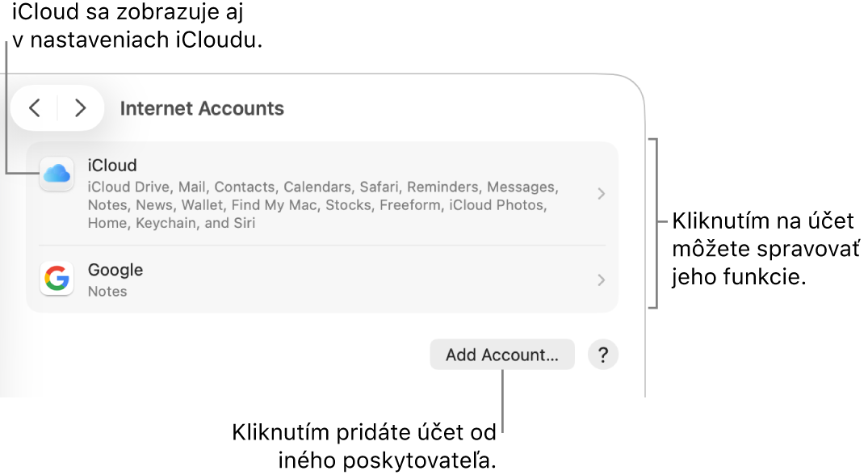
Task: Click the colorful Google G icon
Action: pyautogui.click(x=57, y=278)
